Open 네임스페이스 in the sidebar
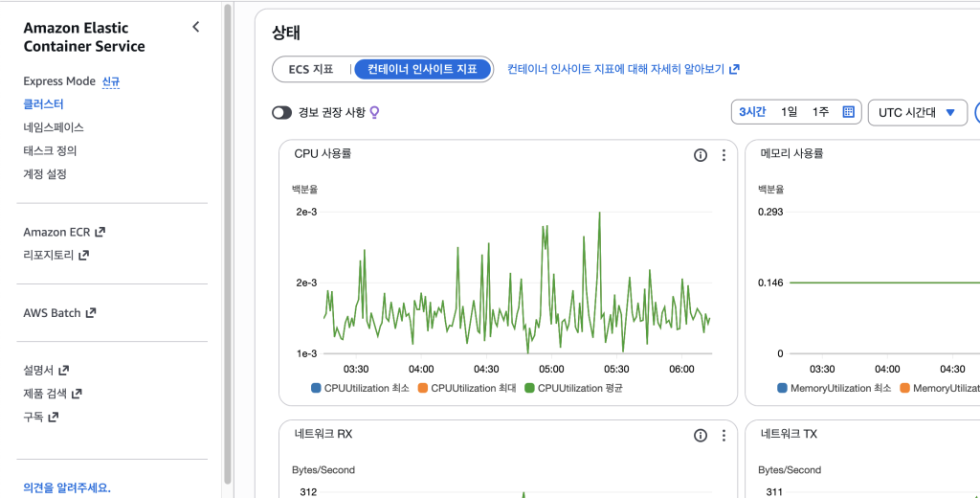The image size is (980, 498). 54,127
